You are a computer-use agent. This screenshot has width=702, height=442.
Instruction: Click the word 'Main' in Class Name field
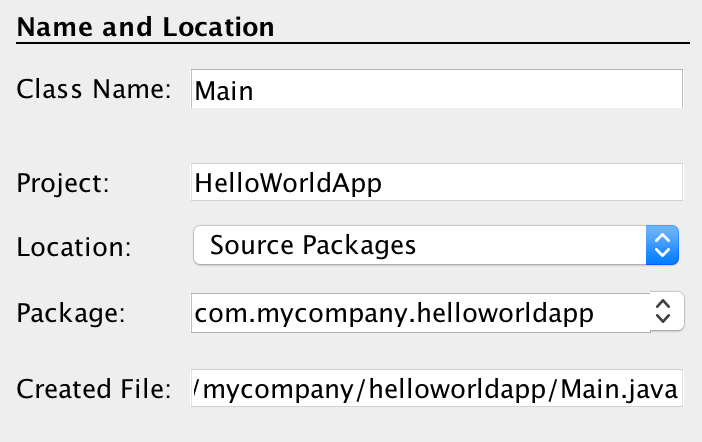point(224,92)
